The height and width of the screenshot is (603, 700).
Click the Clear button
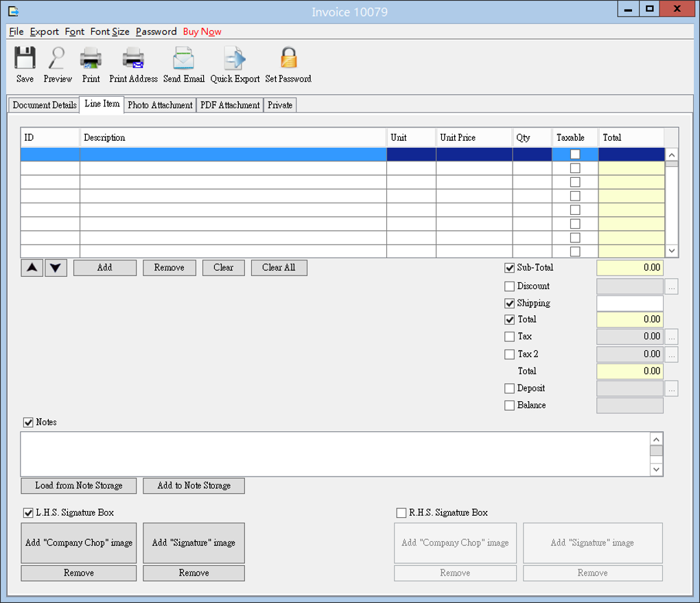point(223,268)
